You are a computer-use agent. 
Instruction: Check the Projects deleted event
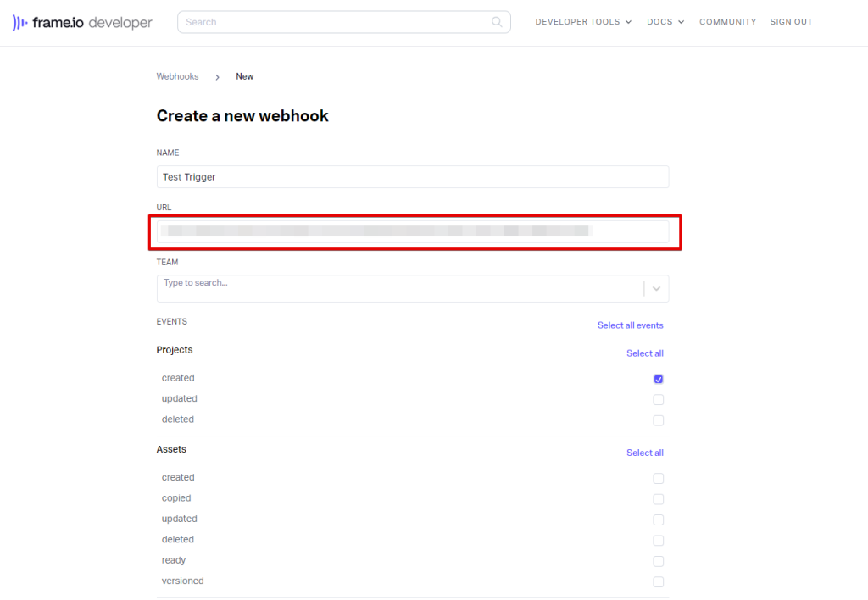pyautogui.click(x=659, y=420)
